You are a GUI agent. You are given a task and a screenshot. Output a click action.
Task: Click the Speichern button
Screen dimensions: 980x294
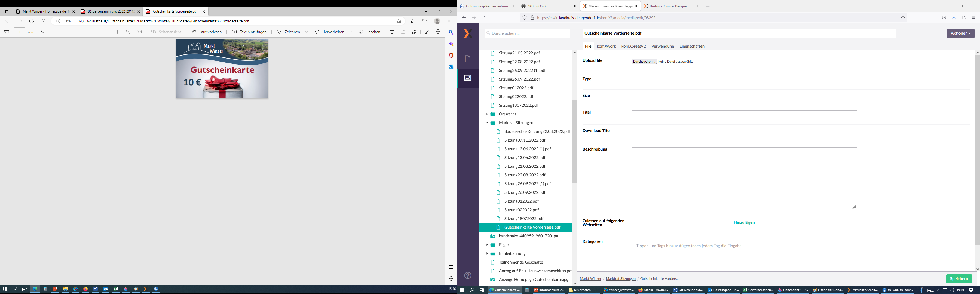958,279
